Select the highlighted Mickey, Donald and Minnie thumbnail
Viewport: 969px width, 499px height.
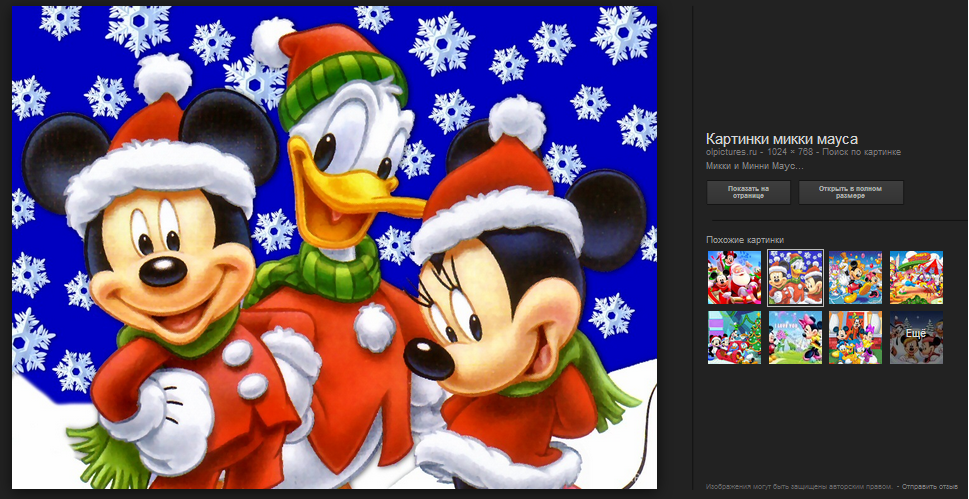tap(795, 278)
